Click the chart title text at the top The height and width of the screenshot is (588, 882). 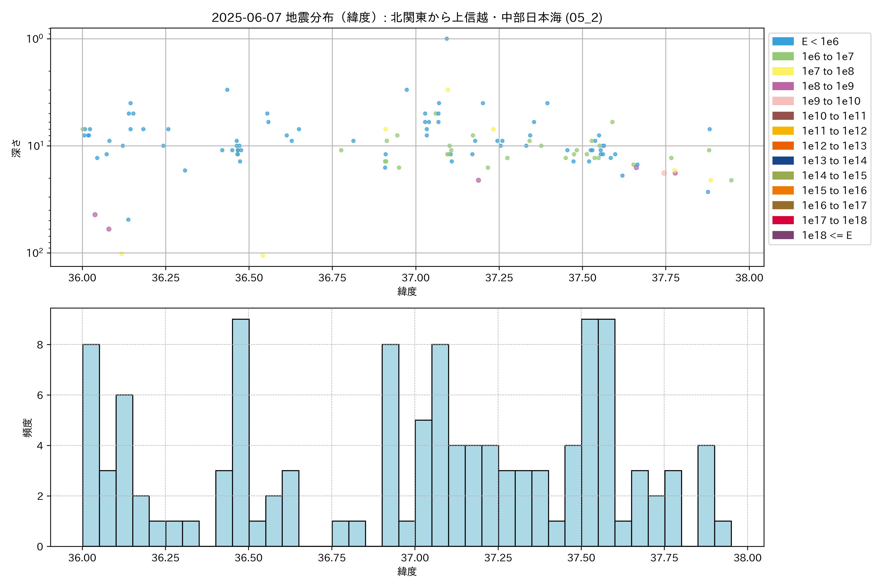[407, 18]
